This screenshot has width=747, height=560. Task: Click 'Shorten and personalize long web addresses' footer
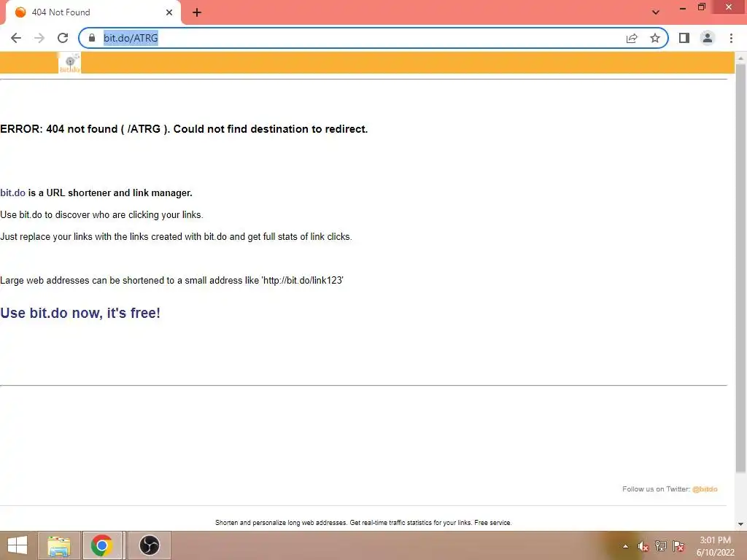pos(363,523)
